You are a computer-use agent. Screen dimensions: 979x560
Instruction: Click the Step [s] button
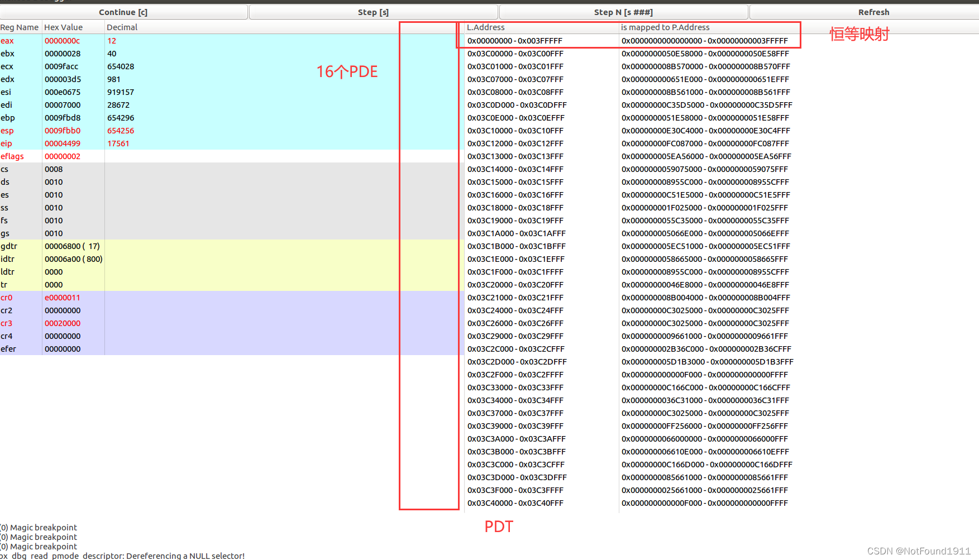point(373,12)
